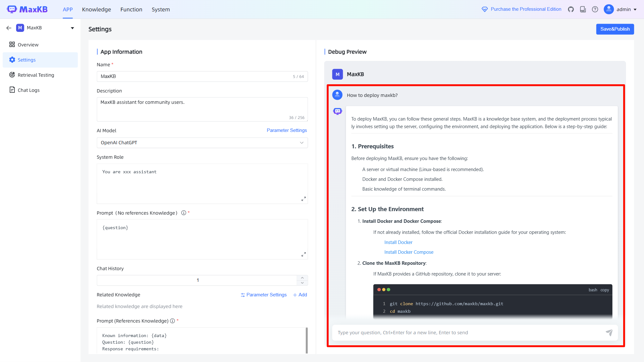This screenshot has height=362, width=644.
Task: Open the documentation book icon
Action: 583,9
